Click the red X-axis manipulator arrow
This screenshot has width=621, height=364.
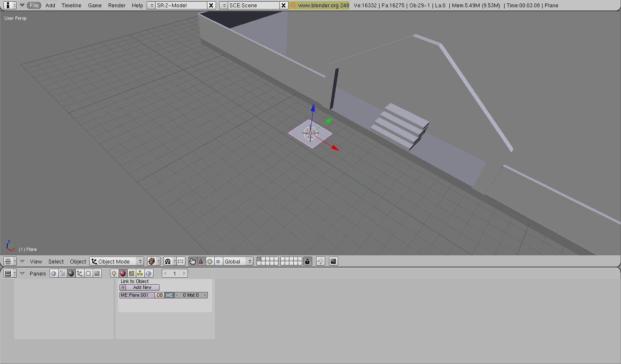pos(335,148)
